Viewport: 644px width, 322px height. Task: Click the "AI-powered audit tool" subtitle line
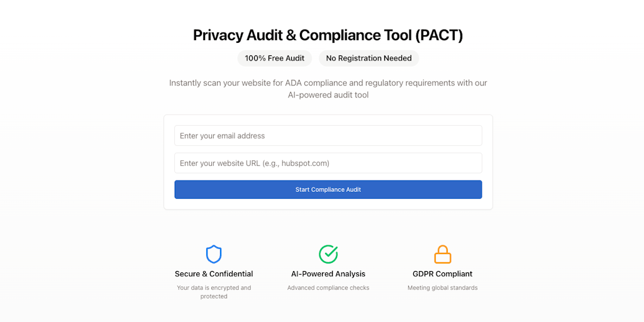[x=328, y=96]
